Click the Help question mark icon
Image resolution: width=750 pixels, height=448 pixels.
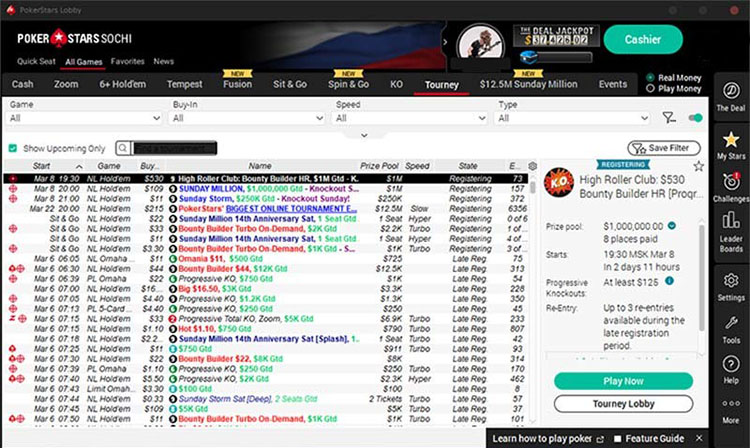click(731, 374)
